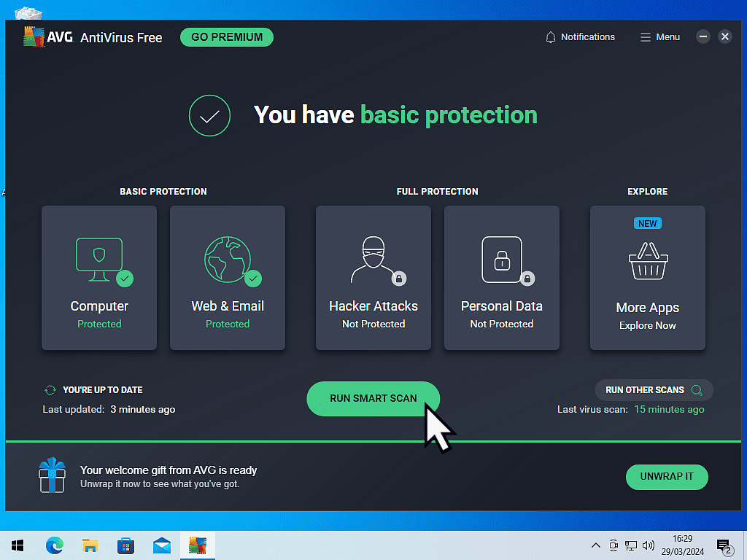
Task: Click Not Protected under Hacker Attacks
Action: (373, 324)
